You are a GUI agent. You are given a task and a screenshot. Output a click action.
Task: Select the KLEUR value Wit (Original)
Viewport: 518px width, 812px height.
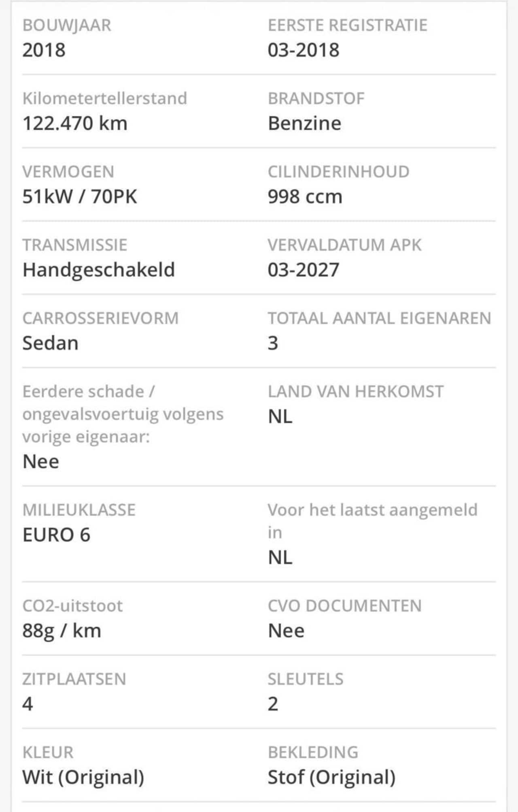point(83,778)
